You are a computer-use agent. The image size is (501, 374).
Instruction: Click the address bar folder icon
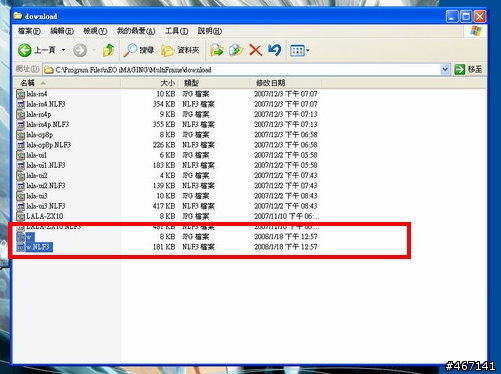tap(49, 70)
